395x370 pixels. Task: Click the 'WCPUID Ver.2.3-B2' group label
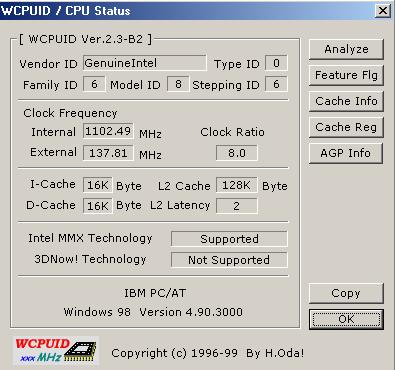point(85,39)
